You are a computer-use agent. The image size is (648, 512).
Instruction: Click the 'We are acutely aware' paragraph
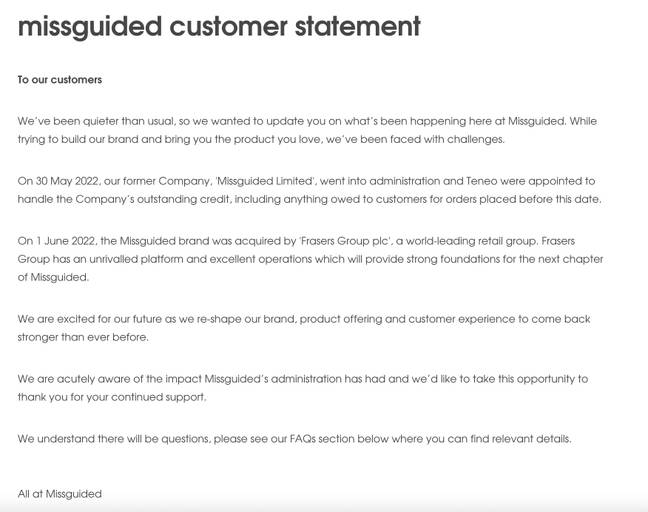click(303, 388)
